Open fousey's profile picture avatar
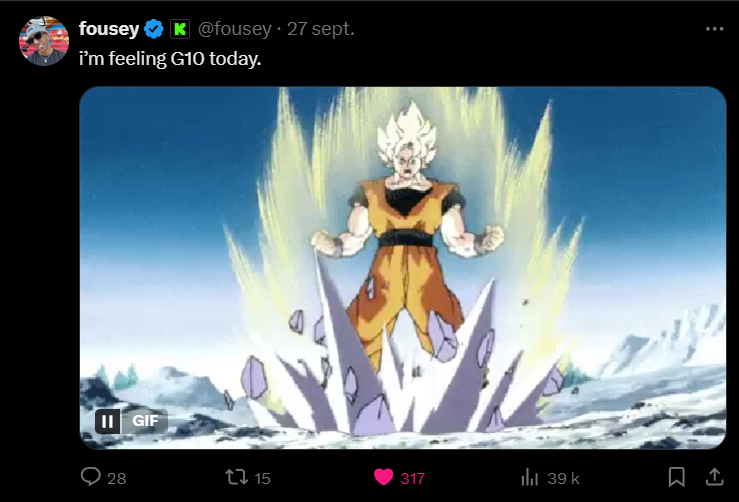 pos(44,41)
